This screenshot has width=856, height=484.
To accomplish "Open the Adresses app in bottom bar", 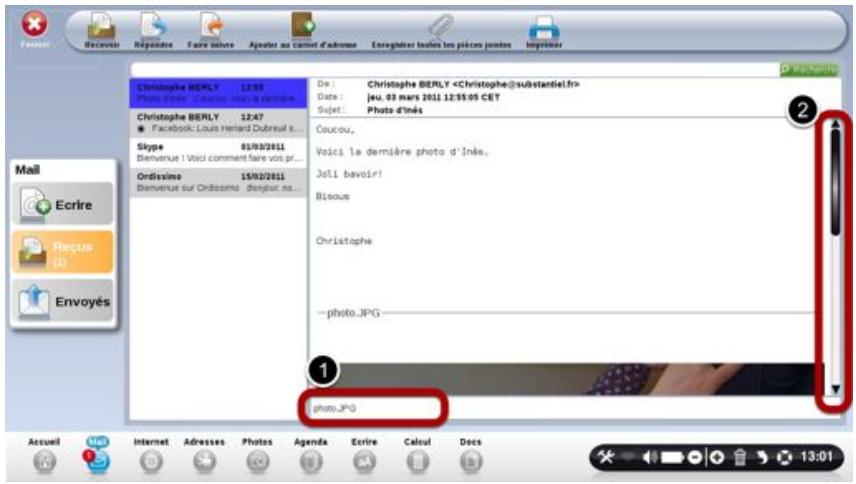I will [x=204, y=456].
